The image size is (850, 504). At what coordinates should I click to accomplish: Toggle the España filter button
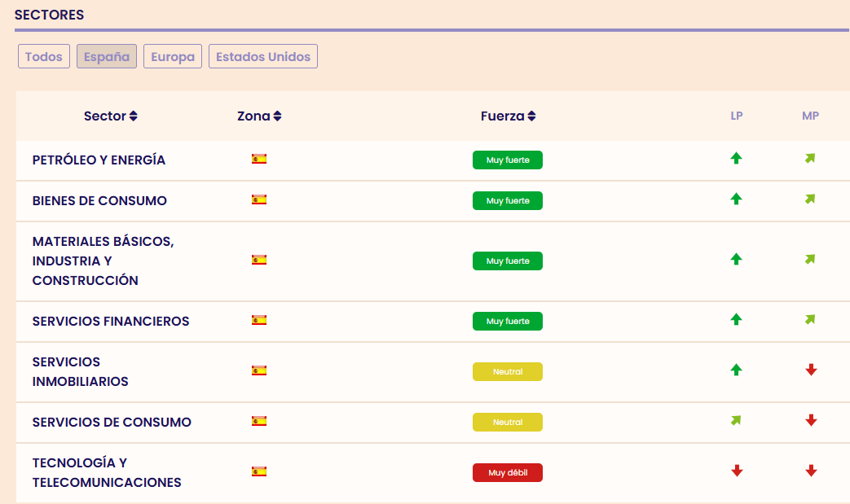107,57
